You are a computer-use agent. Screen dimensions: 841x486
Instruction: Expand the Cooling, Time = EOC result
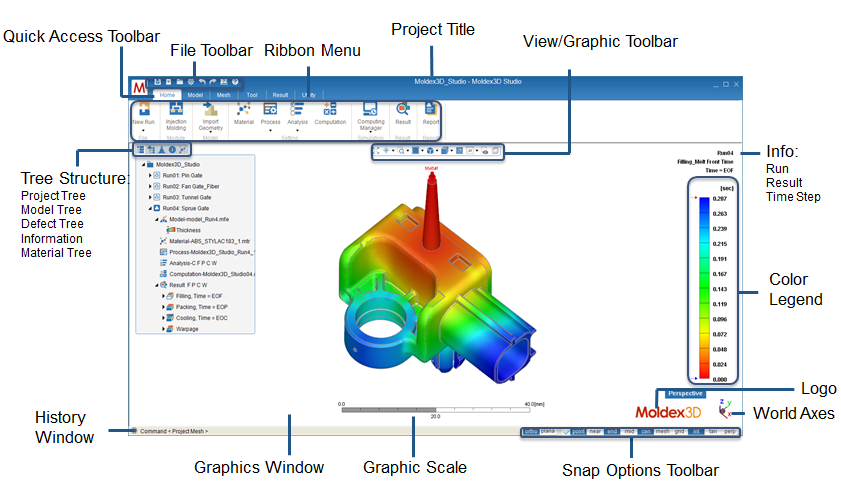164,318
